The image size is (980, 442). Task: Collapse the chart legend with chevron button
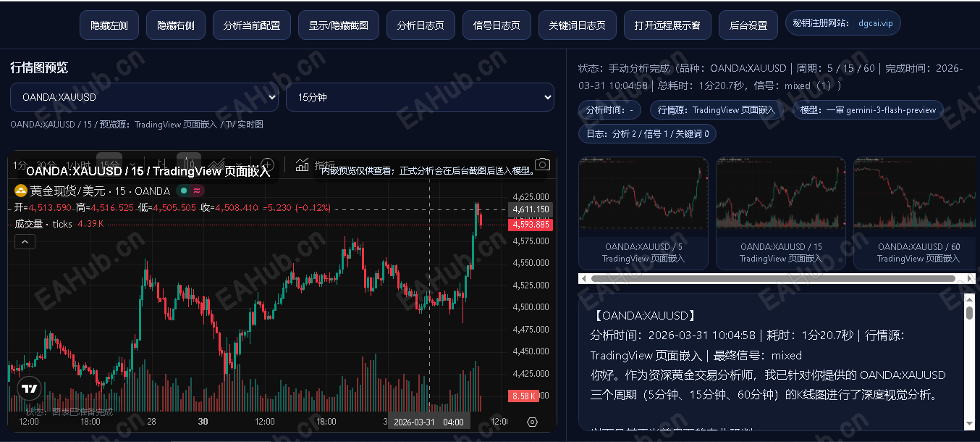tap(25, 241)
